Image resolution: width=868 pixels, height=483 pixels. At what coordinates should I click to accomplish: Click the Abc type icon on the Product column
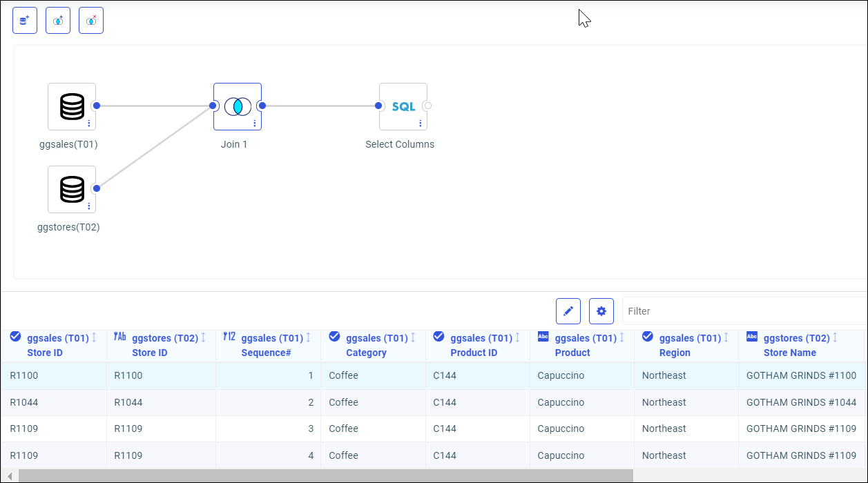coord(543,337)
